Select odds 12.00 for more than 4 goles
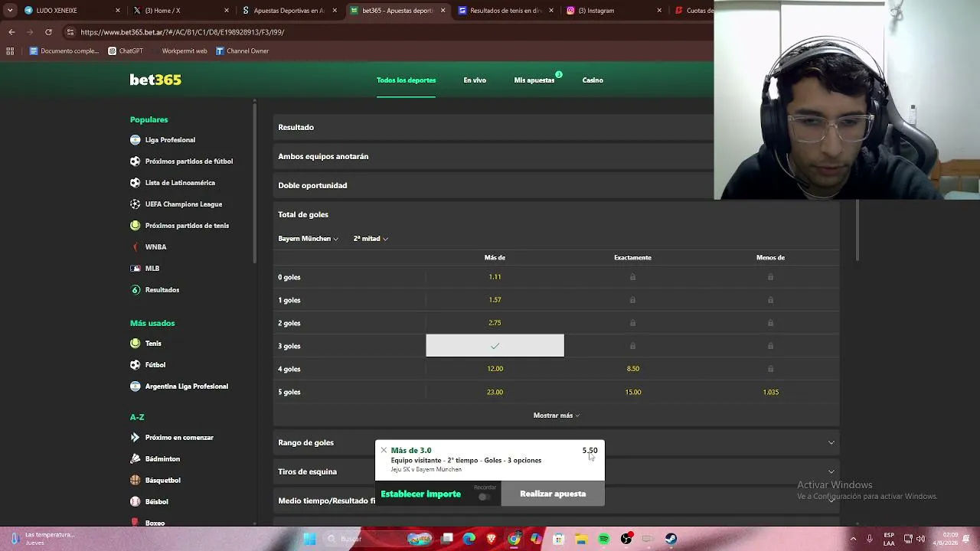 [495, 369]
